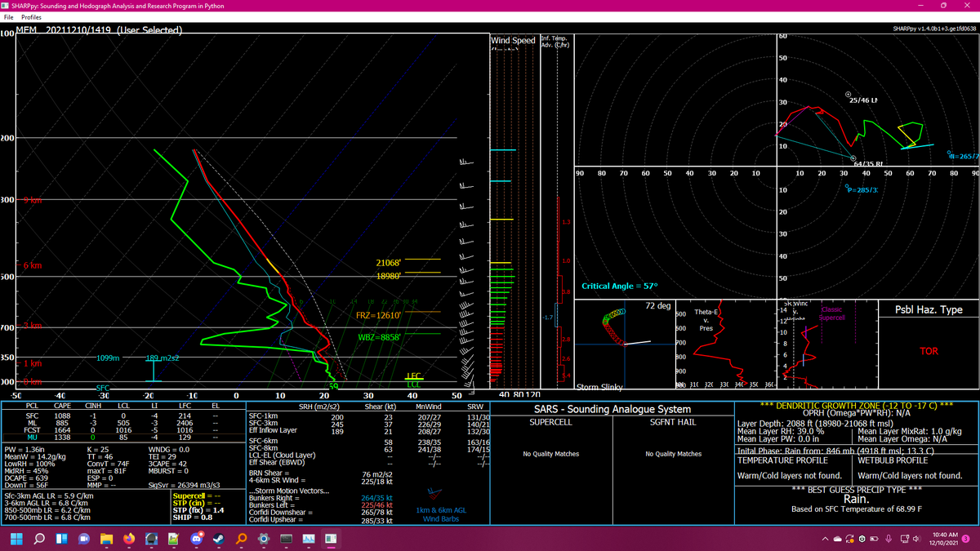This screenshot has height=551, width=980.
Task: Open the File menu
Action: tap(8, 16)
